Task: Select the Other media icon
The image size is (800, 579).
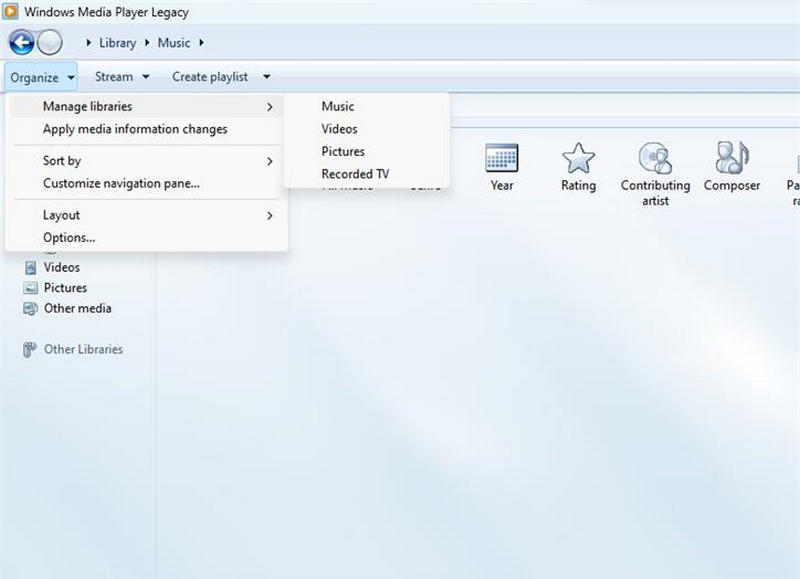Action: (31, 309)
